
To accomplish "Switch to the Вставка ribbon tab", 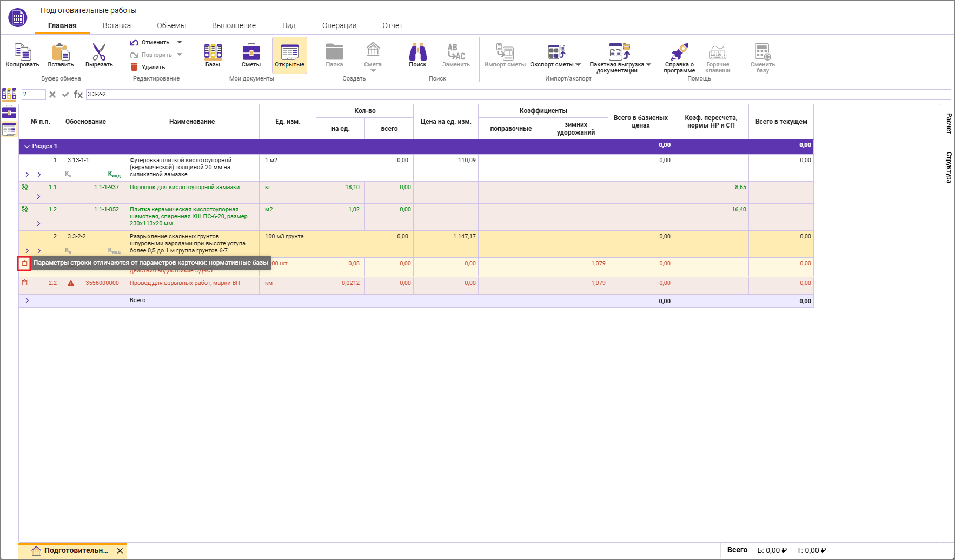I will pos(117,25).
